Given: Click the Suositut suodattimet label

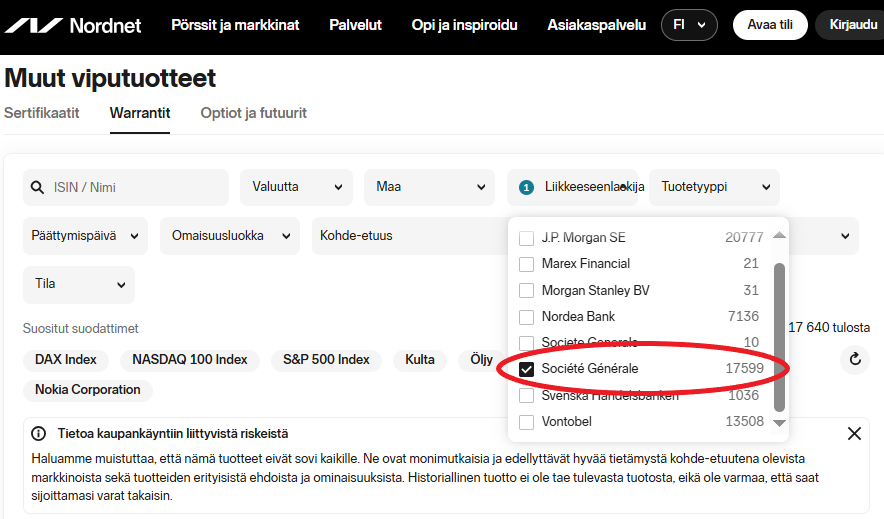Looking at the screenshot, I should 81,329.
